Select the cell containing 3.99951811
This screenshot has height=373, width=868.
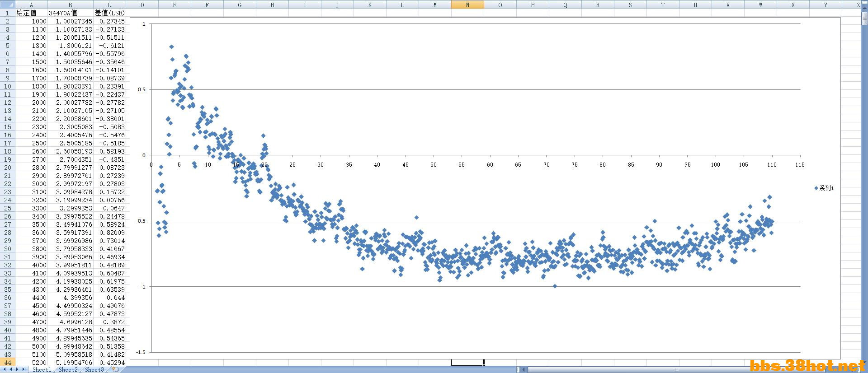tap(71, 265)
